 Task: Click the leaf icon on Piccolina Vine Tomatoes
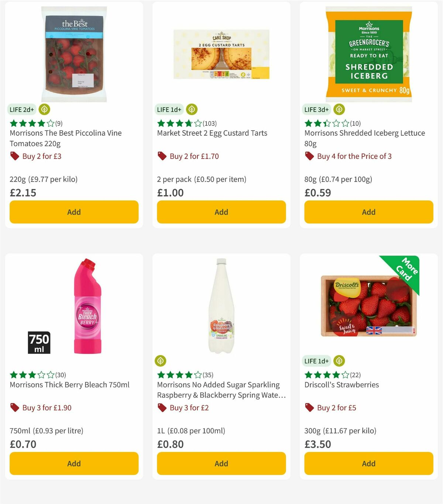tap(44, 109)
